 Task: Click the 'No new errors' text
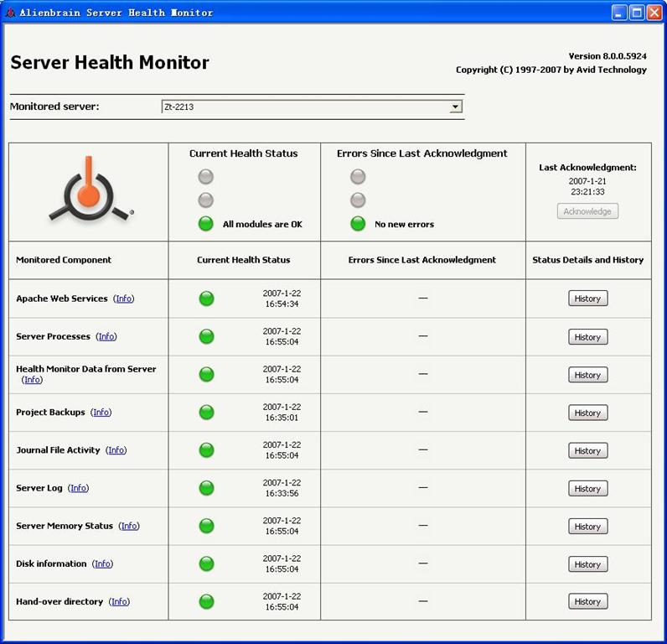pos(404,224)
